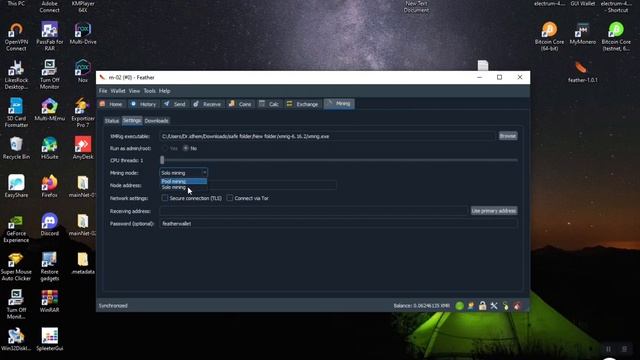Select the GeForce Experience icon
Viewport: 640px width, 360px height.
16,228
